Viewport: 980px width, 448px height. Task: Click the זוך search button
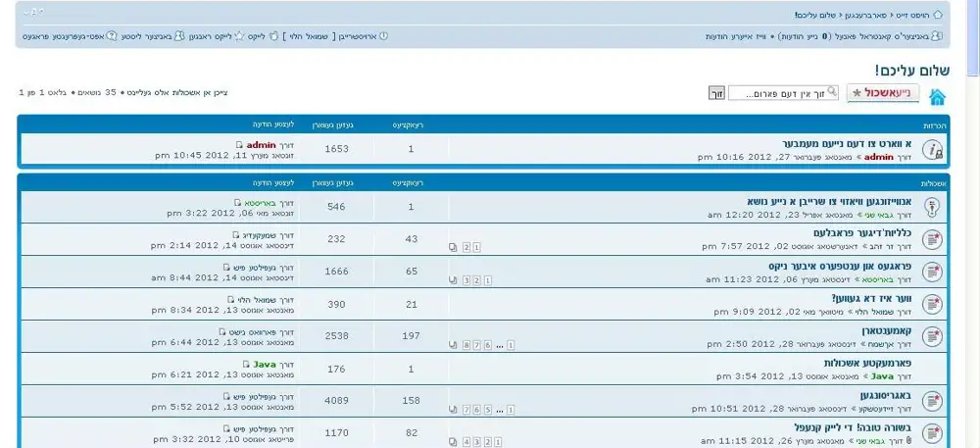(715, 93)
